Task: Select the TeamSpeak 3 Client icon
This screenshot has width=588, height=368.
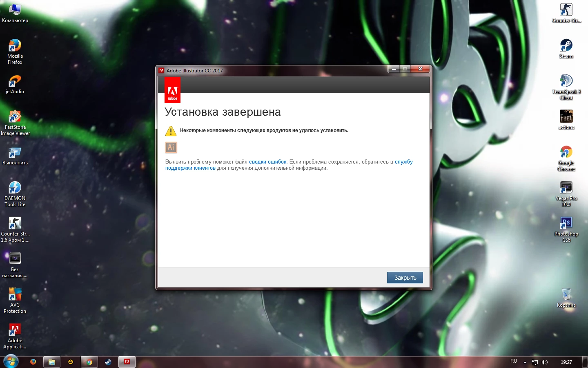Action: 566,87
